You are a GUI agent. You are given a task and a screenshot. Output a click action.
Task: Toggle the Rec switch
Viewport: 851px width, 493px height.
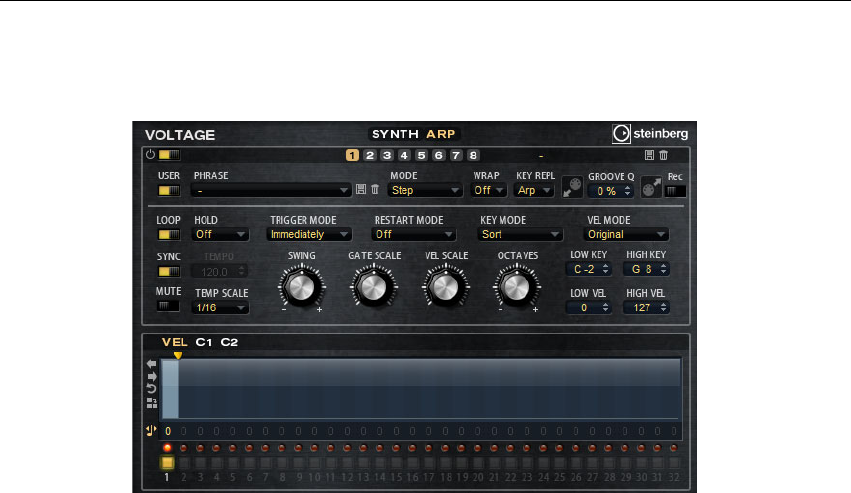[x=676, y=191]
